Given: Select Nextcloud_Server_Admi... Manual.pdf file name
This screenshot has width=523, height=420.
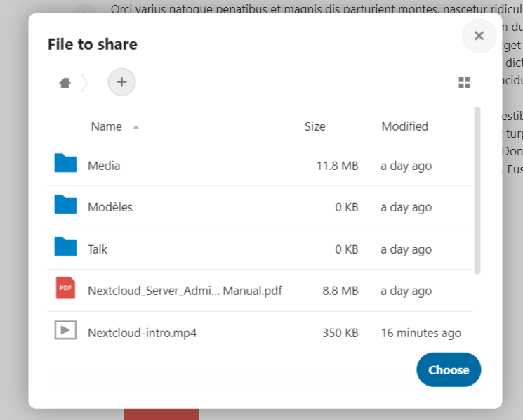Looking at the screenshot, I should click(185, 291).
